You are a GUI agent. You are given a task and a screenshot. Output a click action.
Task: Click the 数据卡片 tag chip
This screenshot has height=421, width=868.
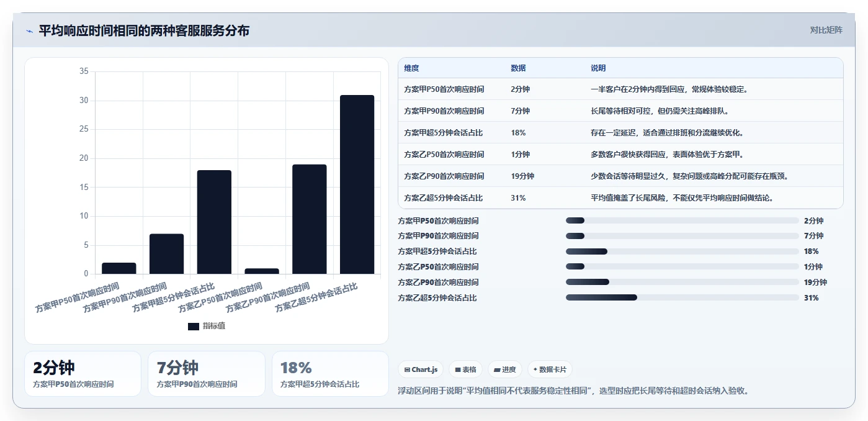point(550,369)
